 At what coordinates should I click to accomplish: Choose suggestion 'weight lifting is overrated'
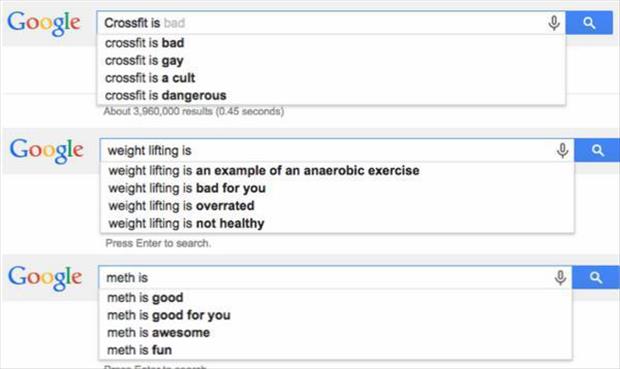pyautogui.click(x=337, y=206)
